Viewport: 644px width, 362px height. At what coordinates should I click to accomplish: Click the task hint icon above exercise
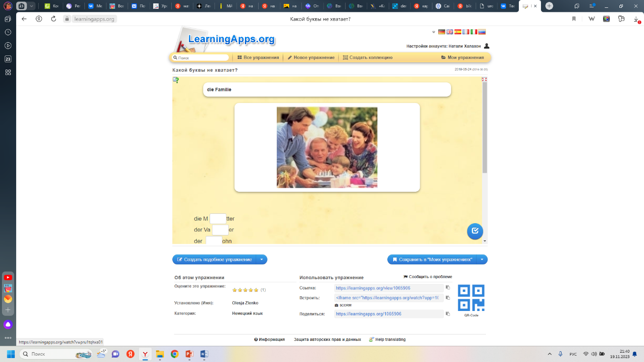pyautogui.click(x=176, y=80)
